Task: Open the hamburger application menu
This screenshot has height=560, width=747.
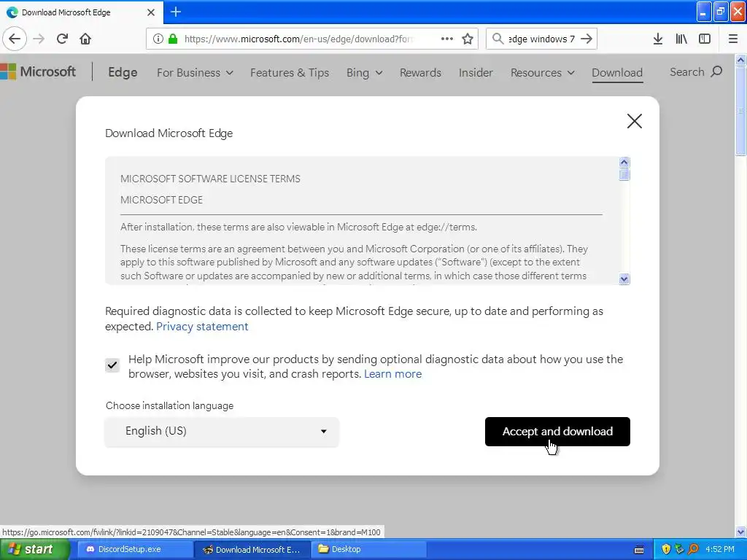Action: (733, 39)
